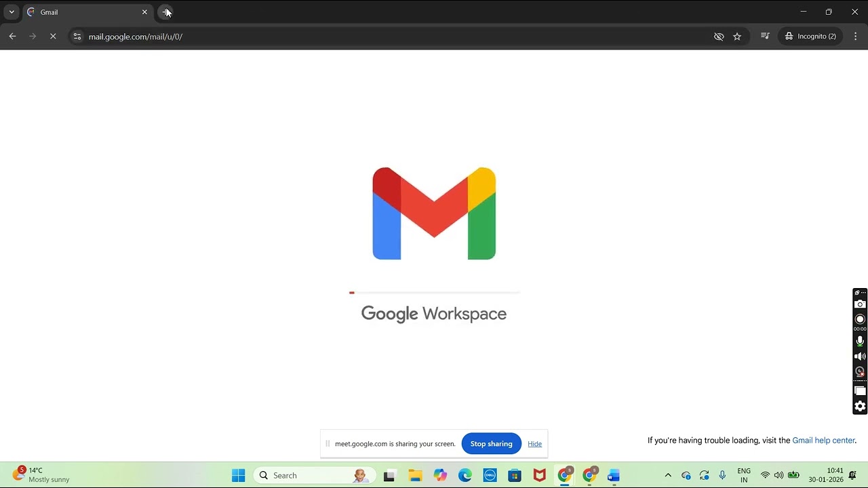
Task: Go back to the previous page
Action: [12, 37]
